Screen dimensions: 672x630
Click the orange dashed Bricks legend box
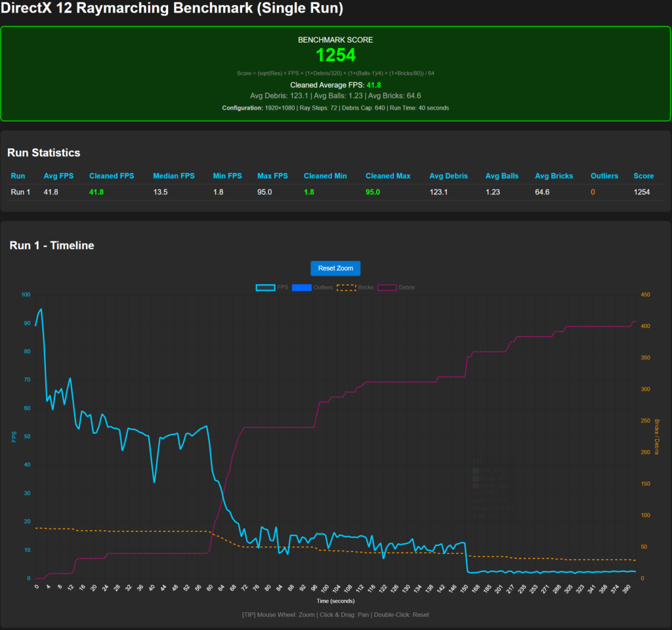[346, 287]
